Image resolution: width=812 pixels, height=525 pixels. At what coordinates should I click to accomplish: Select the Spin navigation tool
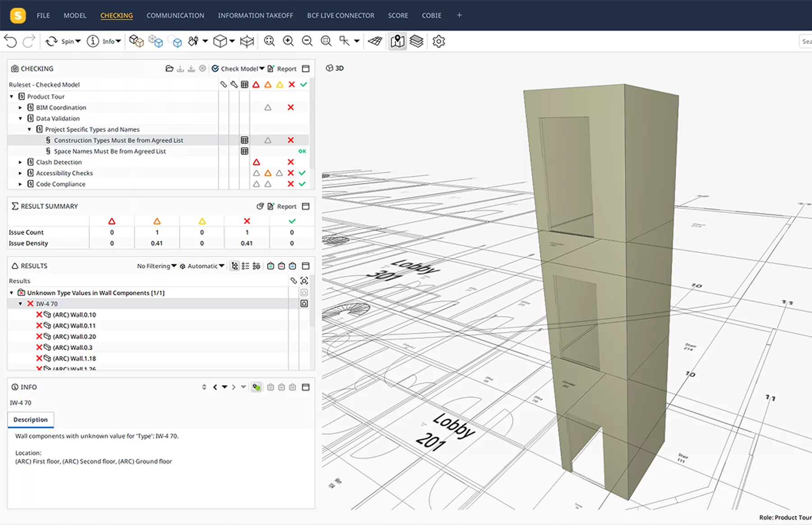pos(63,41)
